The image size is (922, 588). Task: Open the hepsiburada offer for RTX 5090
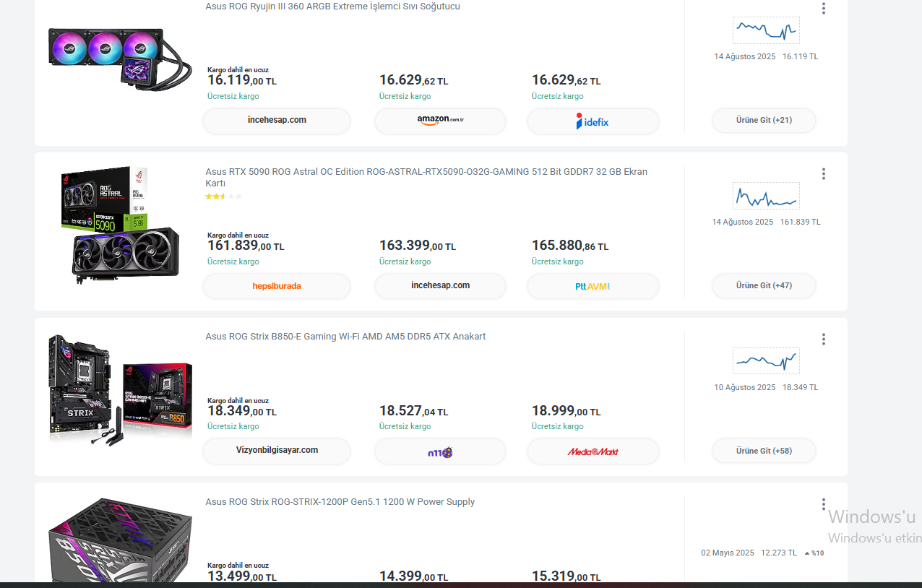tap(277, 286)
